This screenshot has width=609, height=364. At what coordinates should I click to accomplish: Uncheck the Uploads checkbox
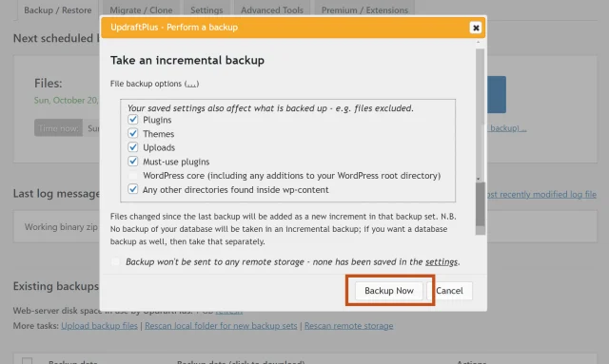[133, 147]
